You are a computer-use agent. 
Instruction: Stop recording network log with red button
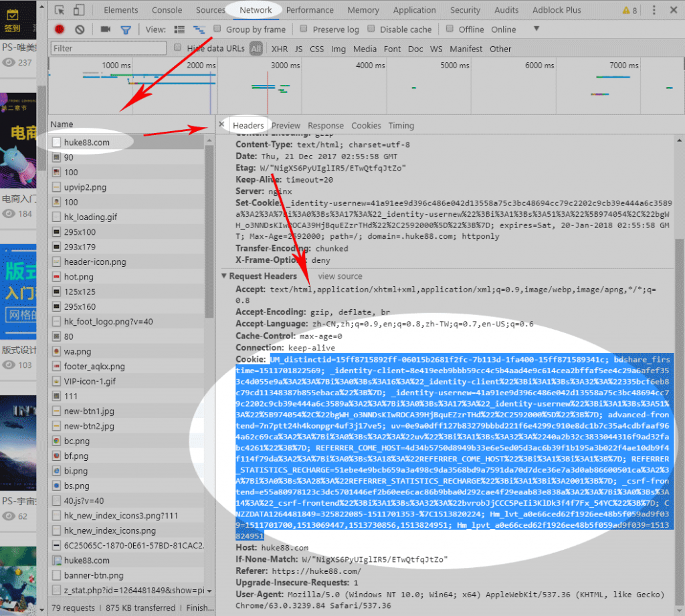click(x=60, y=29)
